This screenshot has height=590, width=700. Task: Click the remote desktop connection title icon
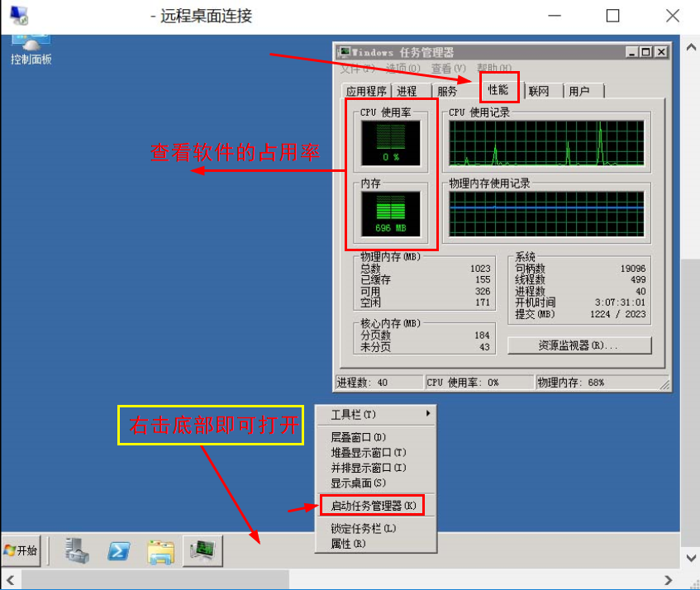[x=17, y=16]
